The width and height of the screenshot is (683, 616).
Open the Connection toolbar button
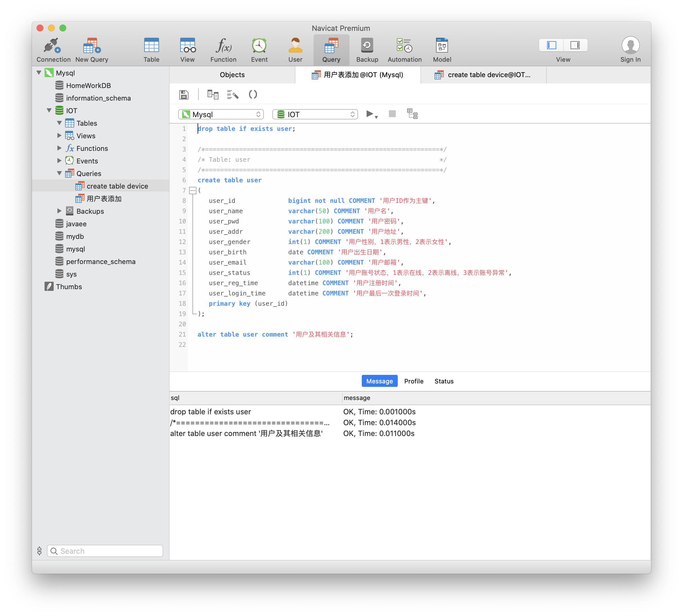(x=53, y=50)
